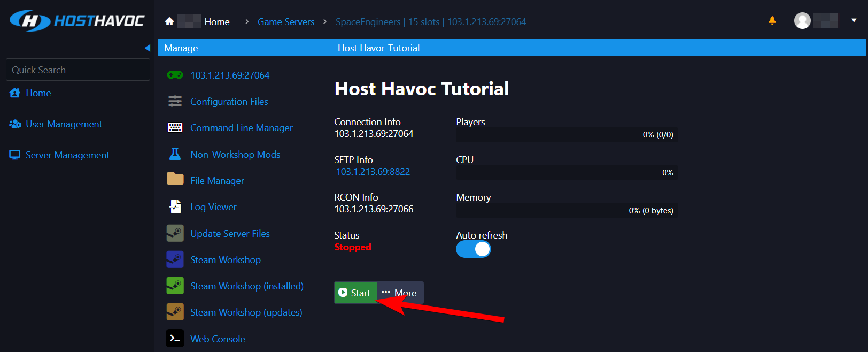Click the User Management icon

(15, 124)
